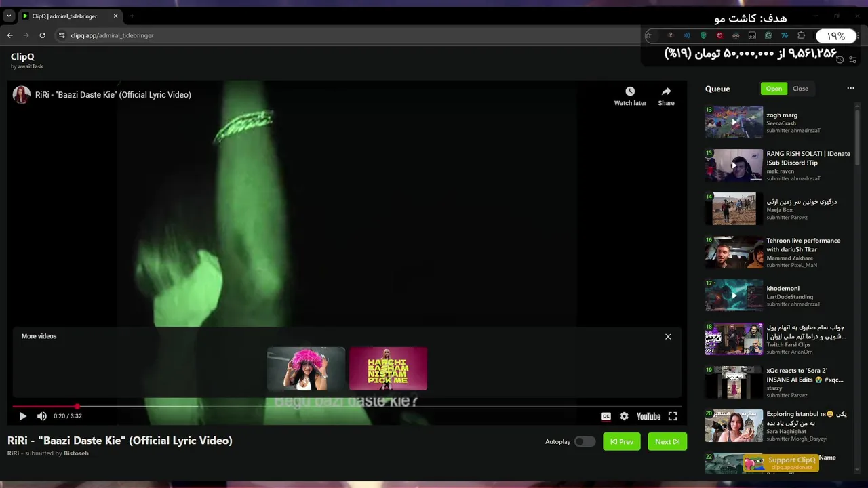Expand the tab search dropdown arrow
The image size is (868, 488).
9,16
